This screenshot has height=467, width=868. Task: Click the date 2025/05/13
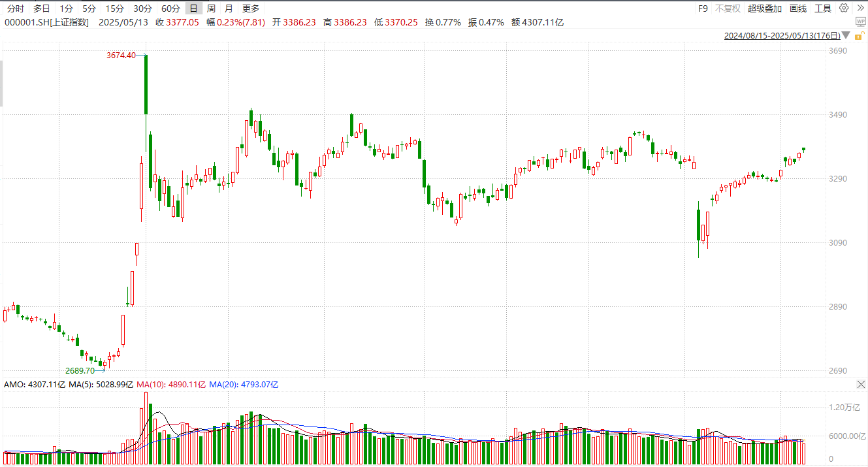123,22
